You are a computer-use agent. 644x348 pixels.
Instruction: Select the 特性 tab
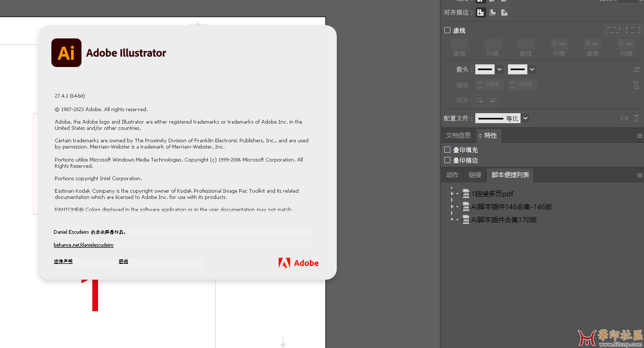pos(490,136)
